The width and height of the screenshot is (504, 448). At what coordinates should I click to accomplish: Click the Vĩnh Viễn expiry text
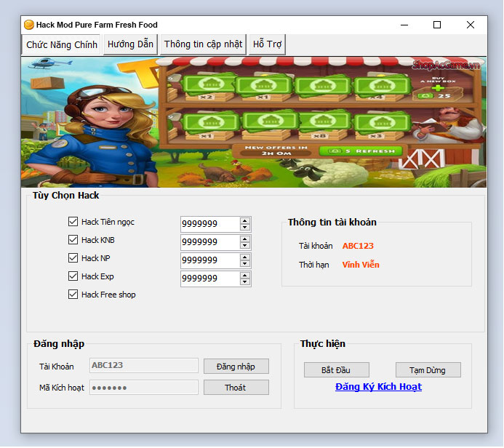point(361,265)
